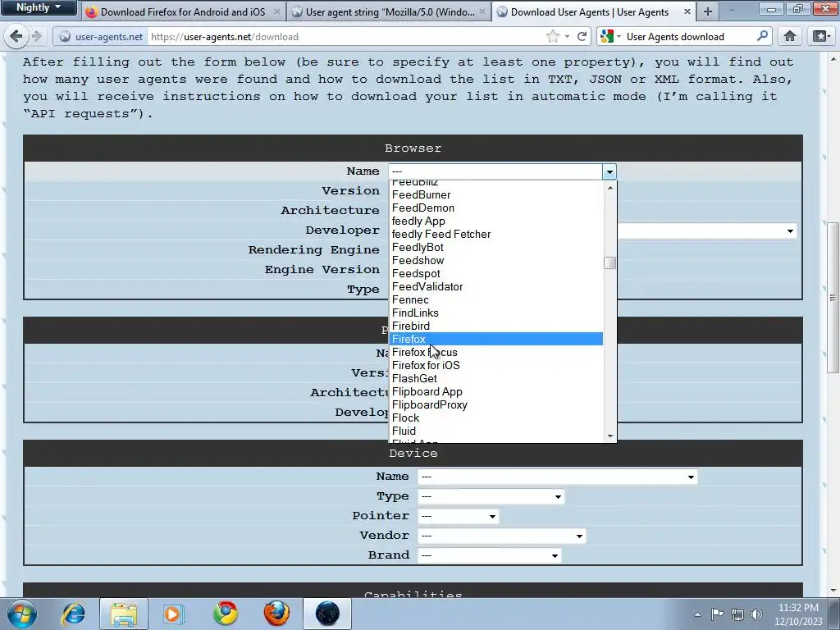Open the URL history dropdown arrow

(567, 36)
